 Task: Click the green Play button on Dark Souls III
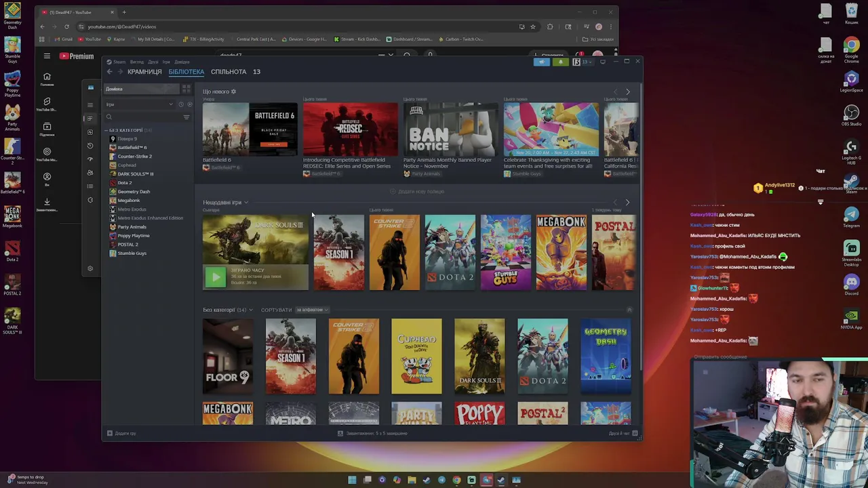pos(215,277)
